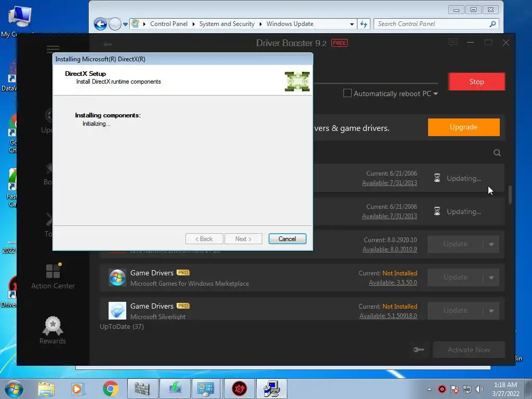
Task: Click the Control Panel search magnifier icon
Action: pyautogui.click(x=493, y=24)
